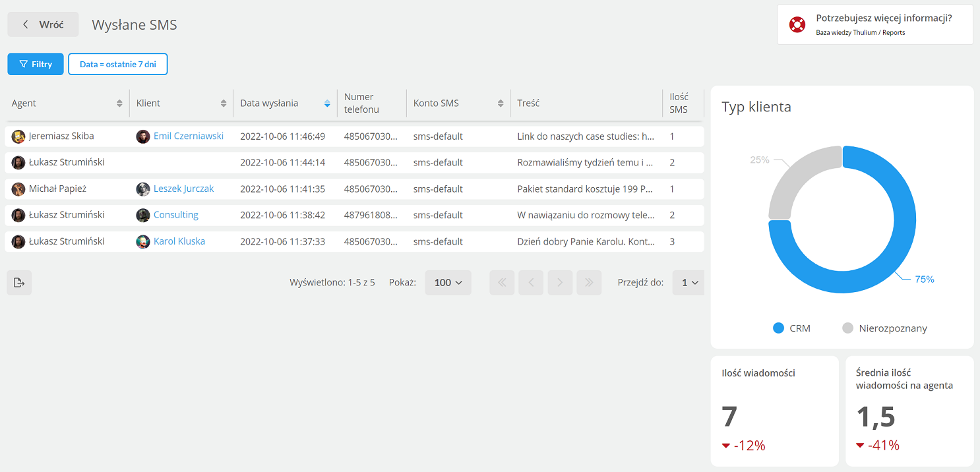Click the Typ klienta chart title
This screenshot has height=472, width=980.
point(756,107)
